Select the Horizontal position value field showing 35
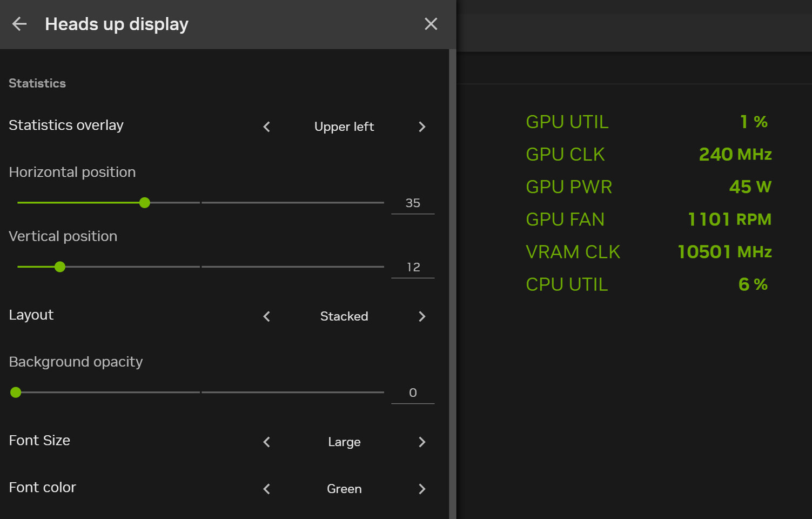Screen dimensions: 812x519 [x=413, y=203]
